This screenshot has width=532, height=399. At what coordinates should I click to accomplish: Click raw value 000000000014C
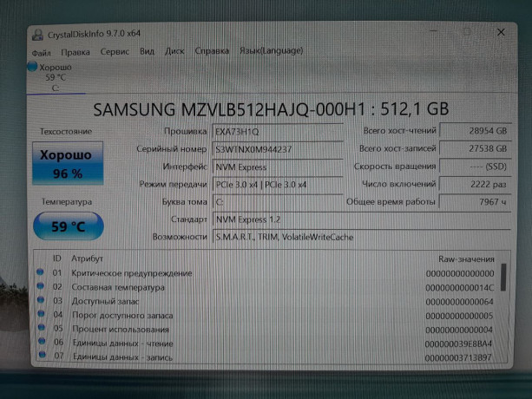(460, 288)
